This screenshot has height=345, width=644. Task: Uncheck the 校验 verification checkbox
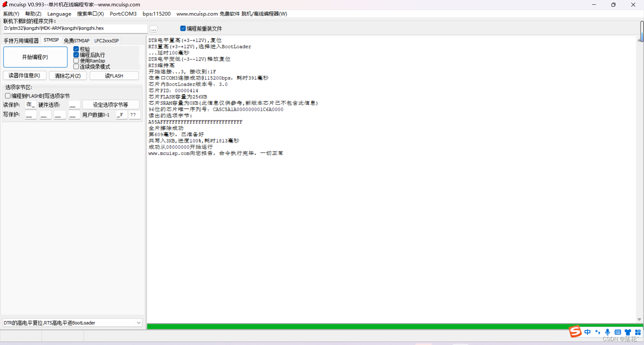pyautogui.click(x=76, y=49)
